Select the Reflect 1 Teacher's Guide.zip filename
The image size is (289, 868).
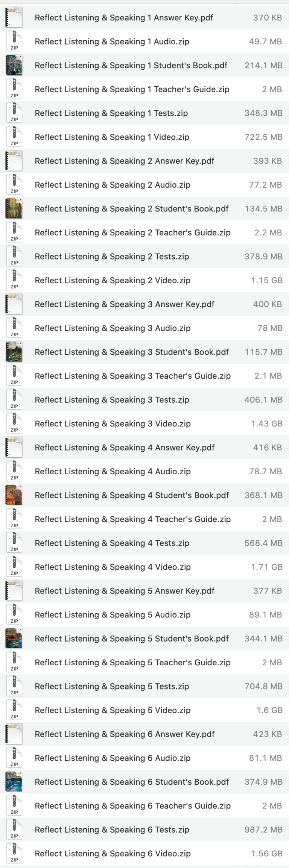132,89
